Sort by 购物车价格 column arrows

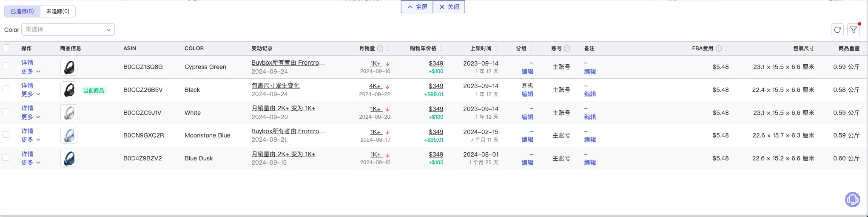point(441,49)
